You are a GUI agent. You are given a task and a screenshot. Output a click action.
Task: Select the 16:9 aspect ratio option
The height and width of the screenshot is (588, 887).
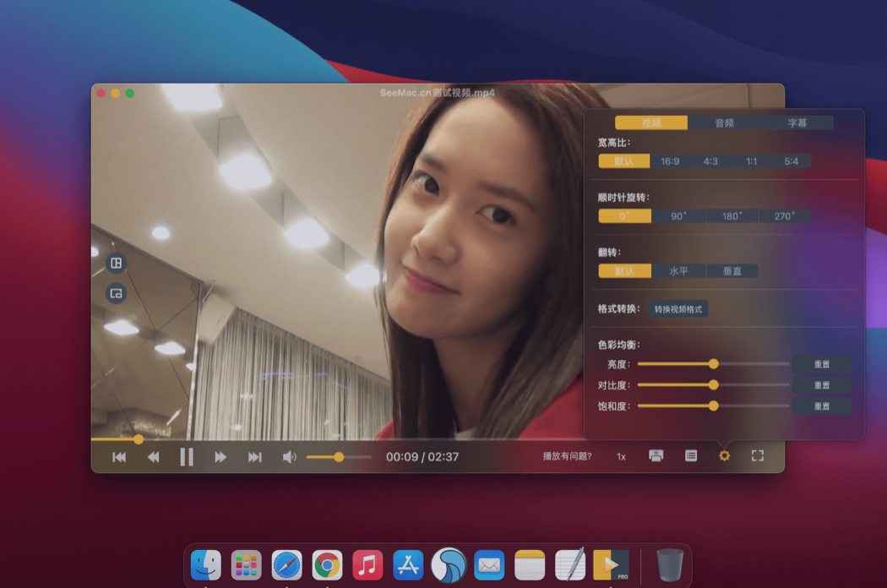pyautogui.click(x=670, y=161)
